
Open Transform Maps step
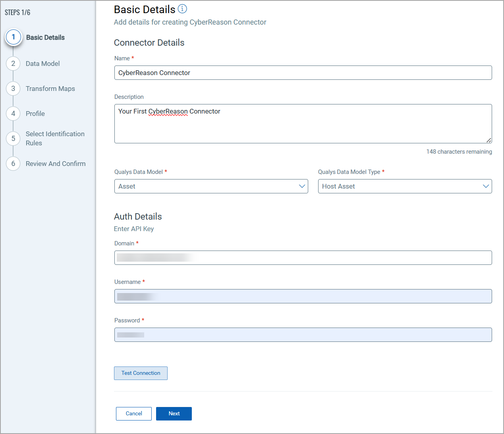click(x=50, y=89)
